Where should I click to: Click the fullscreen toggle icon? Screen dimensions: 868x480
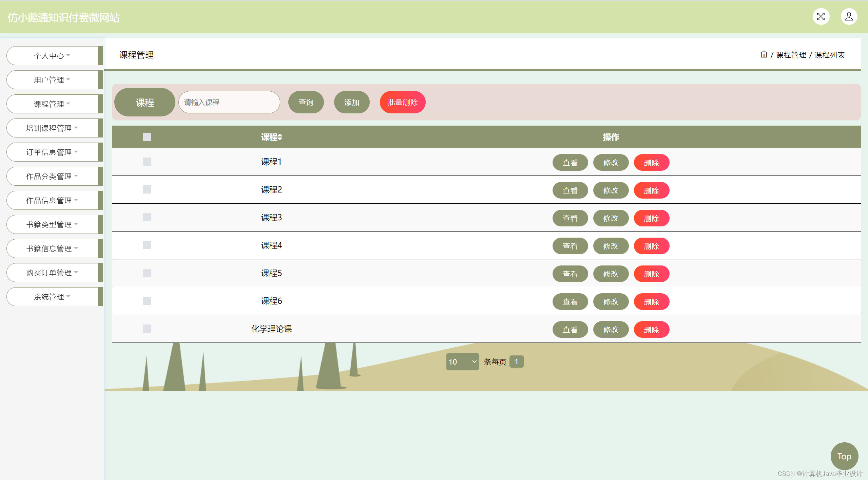point(821,17)
